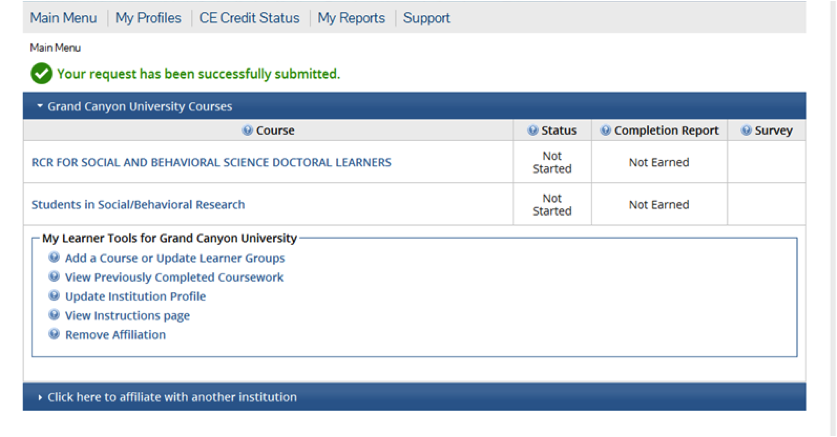Screen dimensions: 837x437
Task: Expand the affiliate with another institution section
Action: point(167,397)
